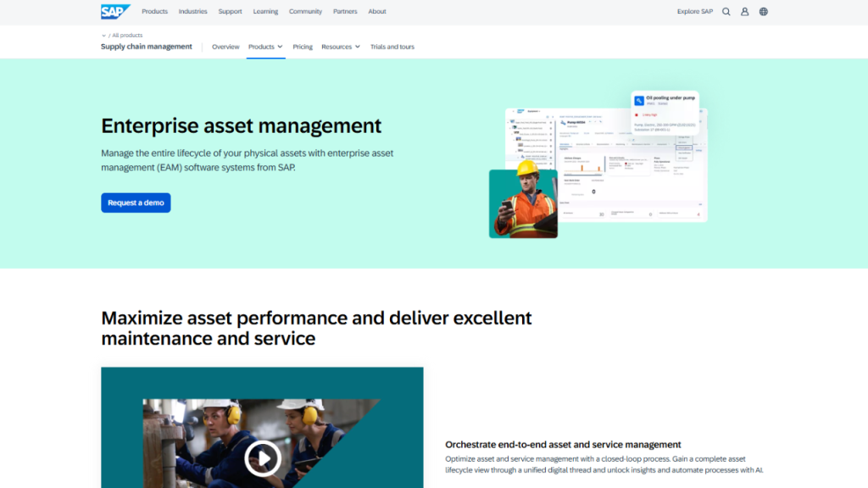Expand the All products breadcrumb chevron
The image size is (868, 488).
pyautogui.click(x=104, y=36)
